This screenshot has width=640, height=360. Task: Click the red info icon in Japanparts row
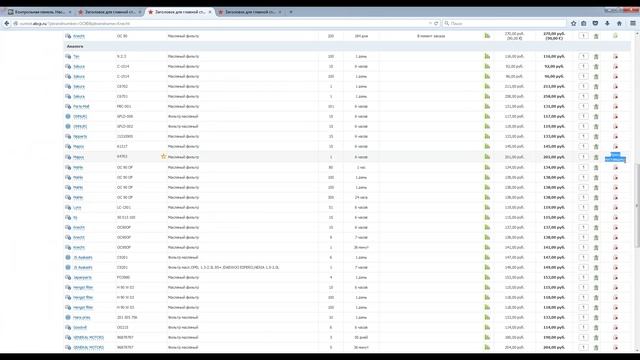[616, 278]
